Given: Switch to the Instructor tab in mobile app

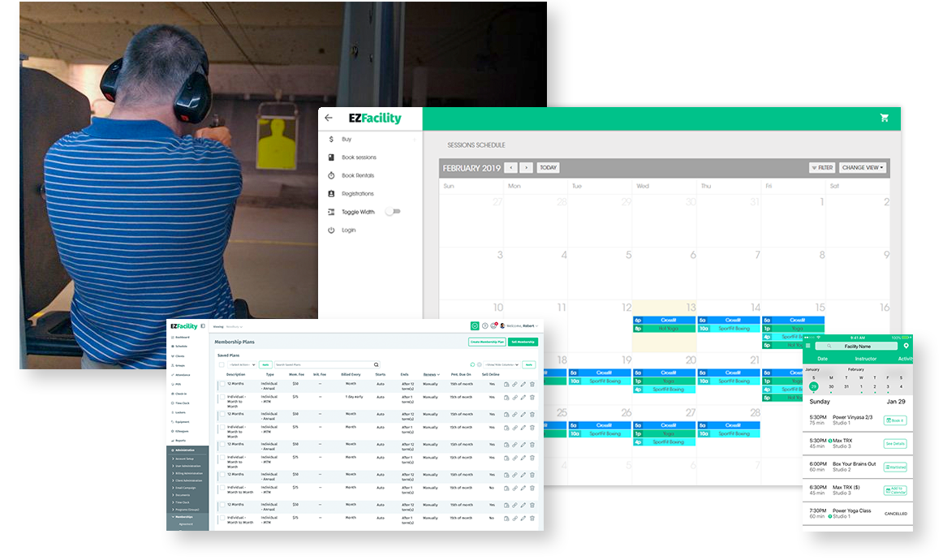Looking at the screenshot, I should 865,358.
